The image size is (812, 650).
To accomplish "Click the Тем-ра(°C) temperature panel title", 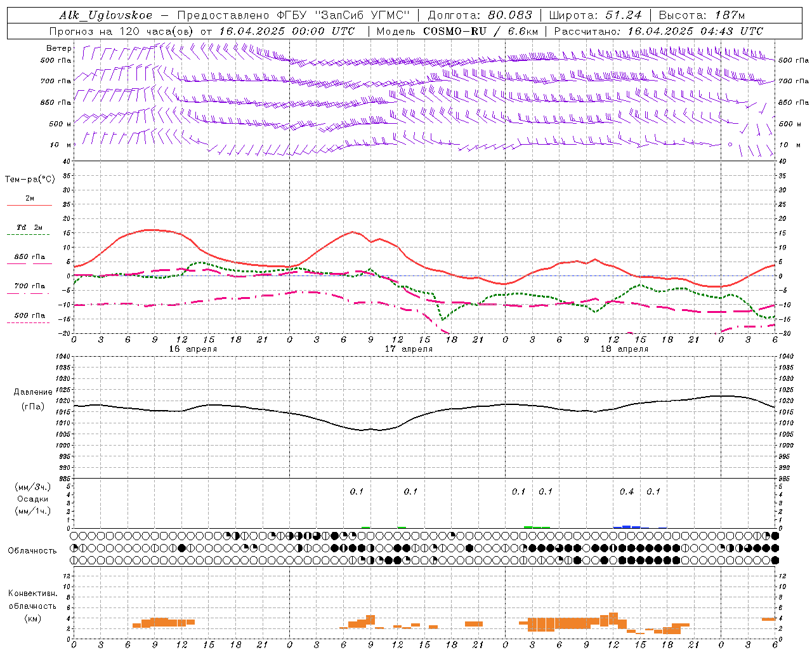I will click(30, 180).
